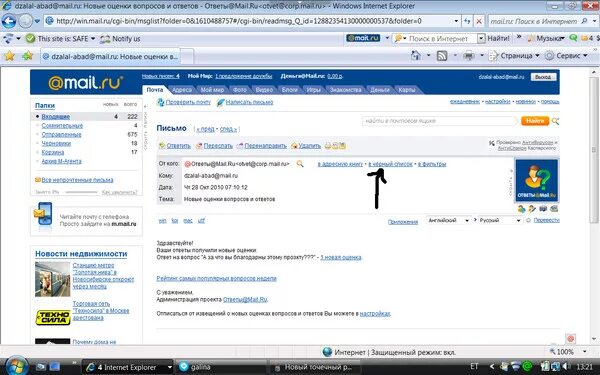Click the Написать письмо link
600x375 pixels.
click(249, 102)
